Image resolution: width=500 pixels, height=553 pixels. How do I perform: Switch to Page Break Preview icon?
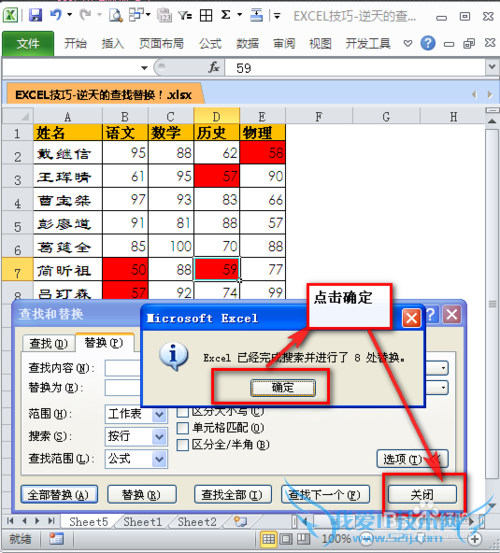[x=303, y=539]
